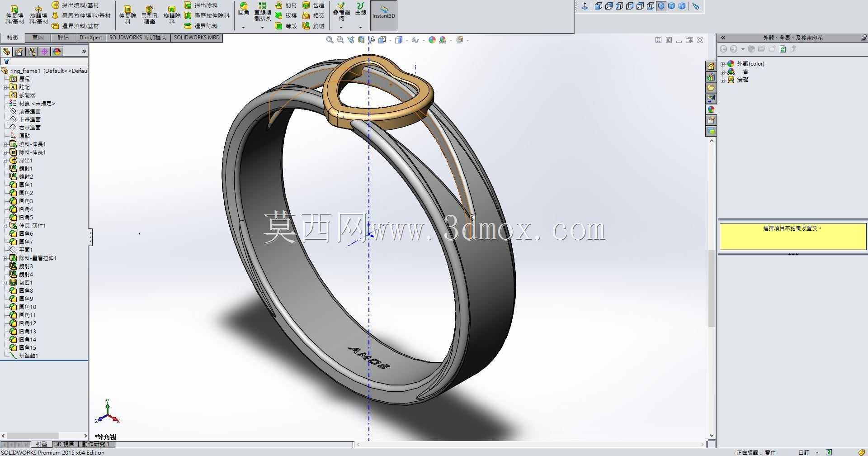Viewport: 868px width, 456px height.
Task: Expand the 註記 annotations tree node
Action: [x=5, y=87]
